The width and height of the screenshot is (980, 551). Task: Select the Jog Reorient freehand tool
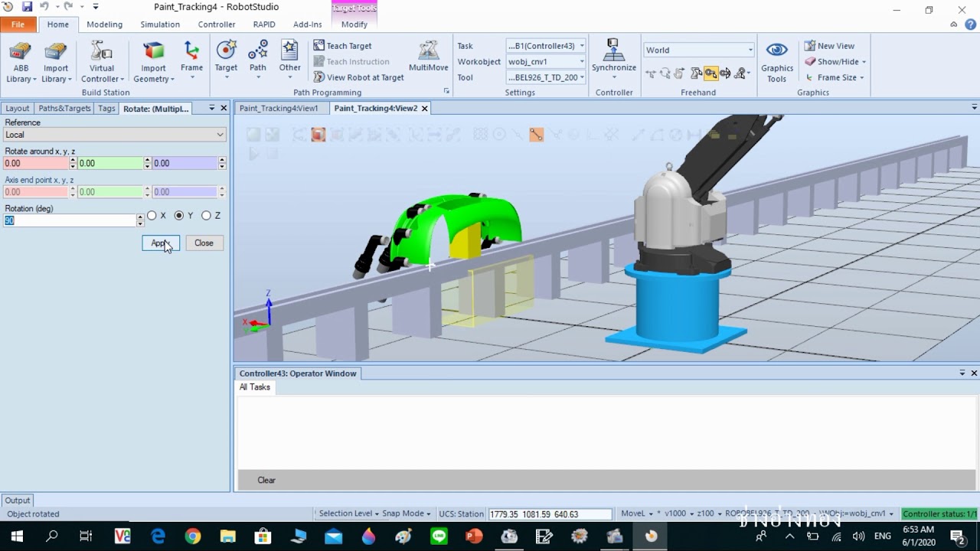pyautogui.click(x=726, y=73)
